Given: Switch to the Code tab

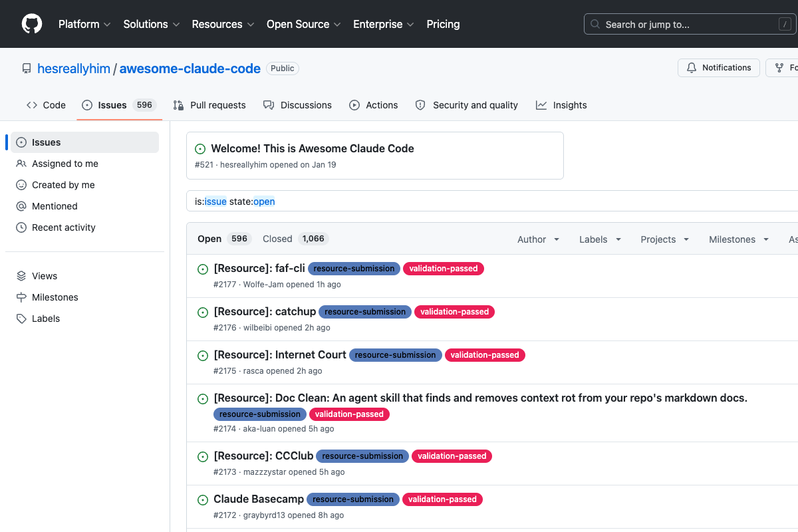Looking at the screenshot, I should [x=46, y=105].
